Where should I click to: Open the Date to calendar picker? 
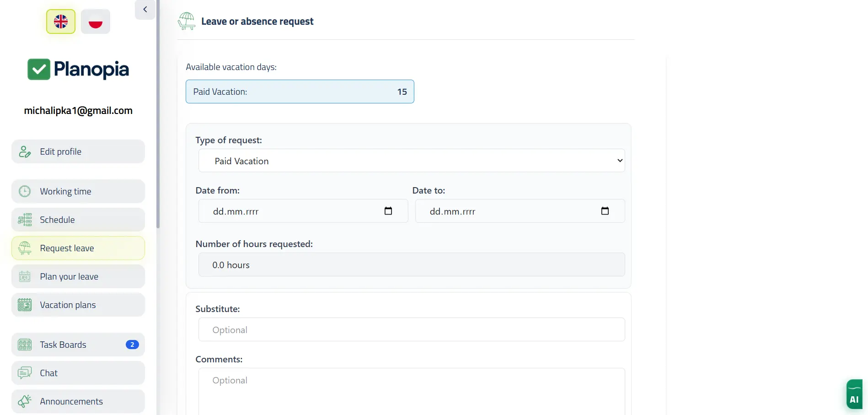605,211
